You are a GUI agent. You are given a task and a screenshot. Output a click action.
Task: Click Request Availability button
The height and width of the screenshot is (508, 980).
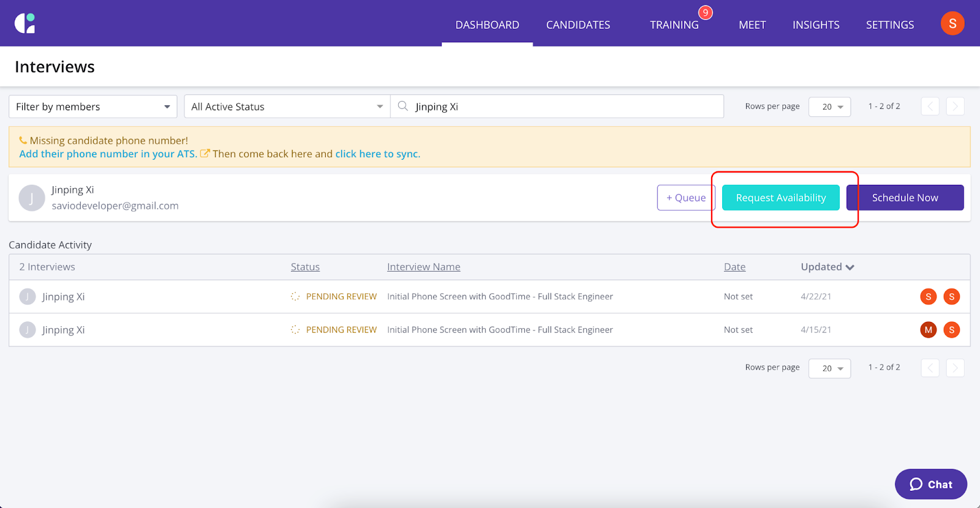coord(781,198)
